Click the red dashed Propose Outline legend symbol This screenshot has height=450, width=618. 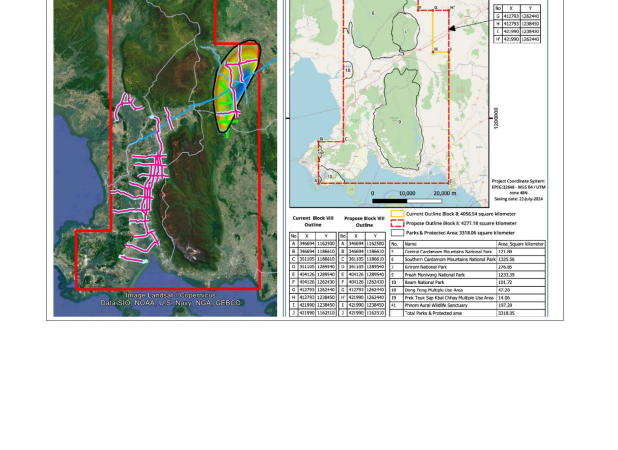(396, 223)
